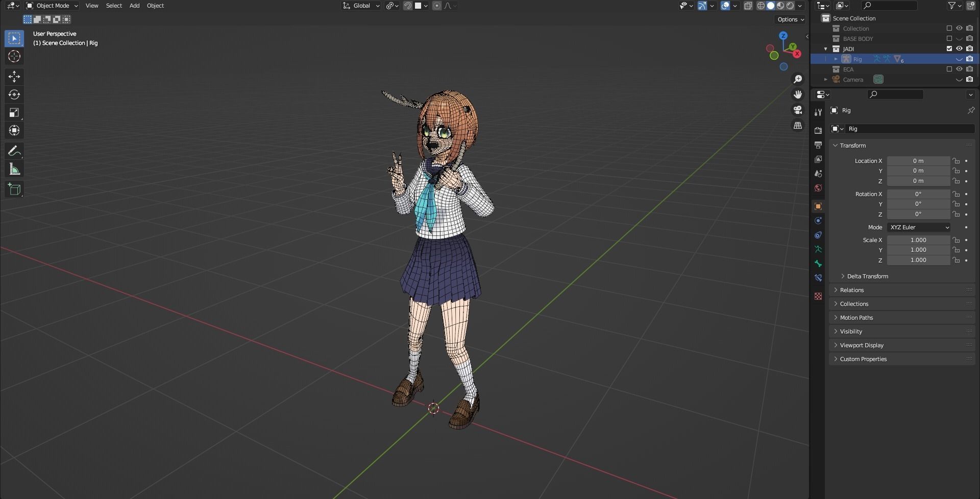
Task: Open the Object Constraints properties tab
Action: pyautogui.click(x=818, y=235)
